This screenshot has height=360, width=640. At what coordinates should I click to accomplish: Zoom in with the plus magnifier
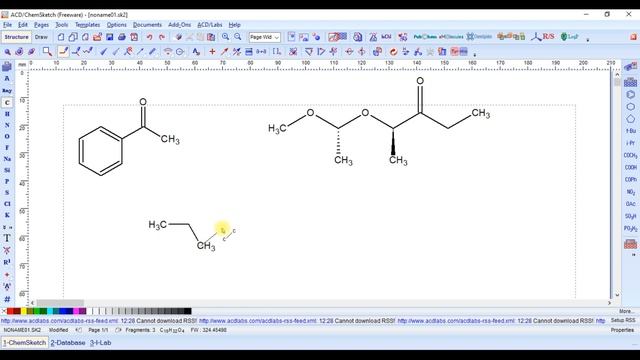(225, 37)
